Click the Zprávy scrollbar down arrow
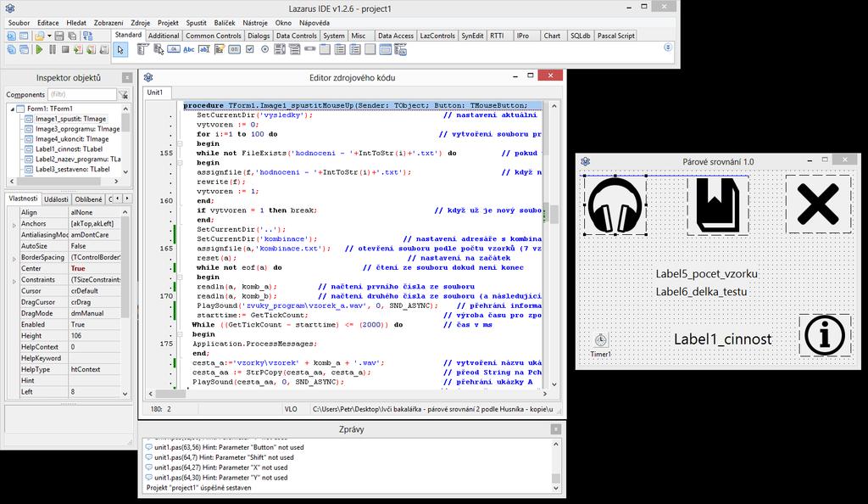Viewport: 868px width, 504px height. 556,488
